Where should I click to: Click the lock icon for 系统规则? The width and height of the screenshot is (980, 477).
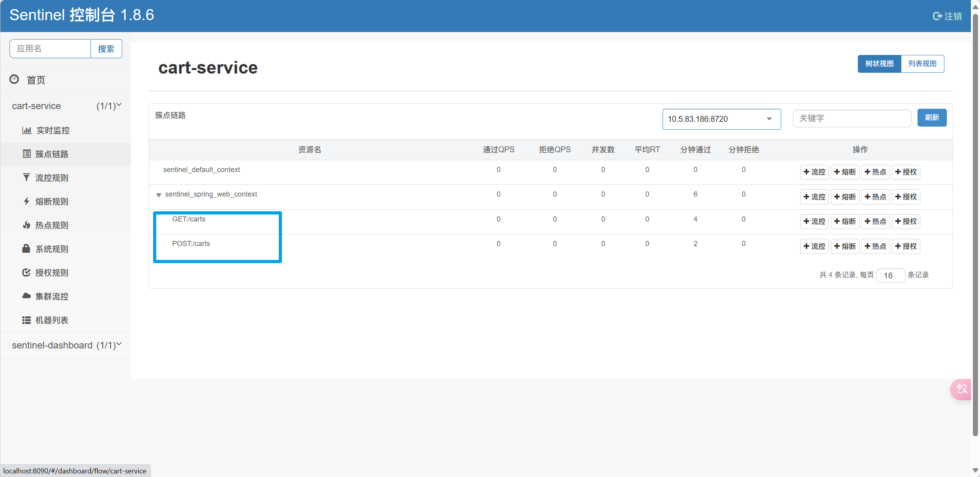point(26,248)
